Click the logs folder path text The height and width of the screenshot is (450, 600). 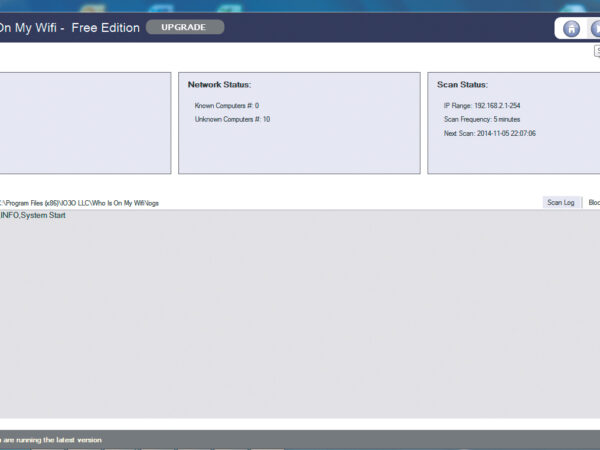click(x=80, y=203)
